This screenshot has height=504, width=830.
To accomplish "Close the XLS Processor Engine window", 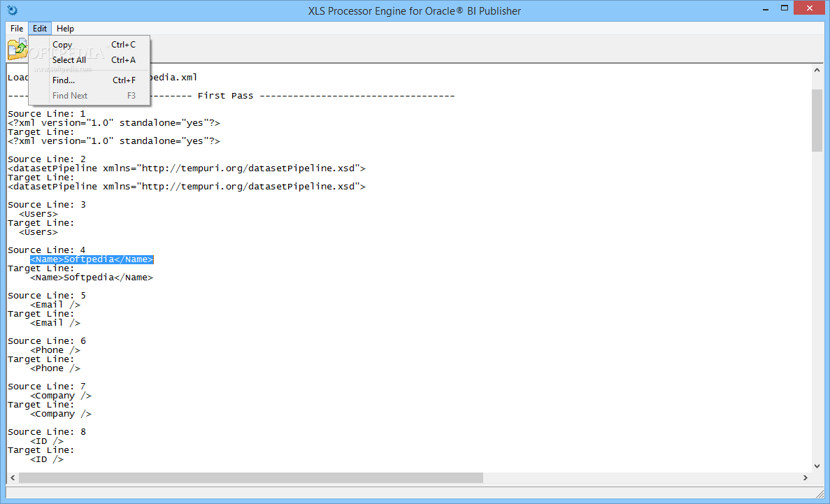I will point(809,8).
